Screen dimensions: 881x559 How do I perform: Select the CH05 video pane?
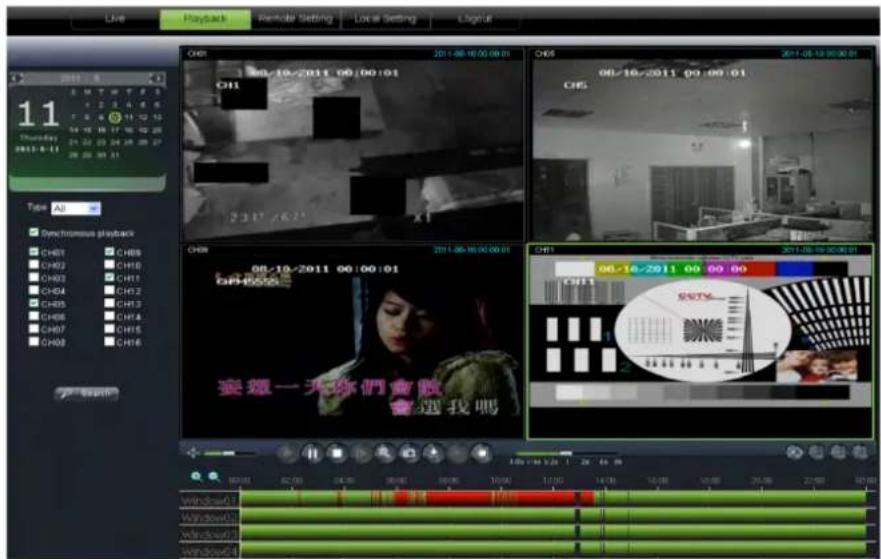pyautogui.click(x=701, y=145)
